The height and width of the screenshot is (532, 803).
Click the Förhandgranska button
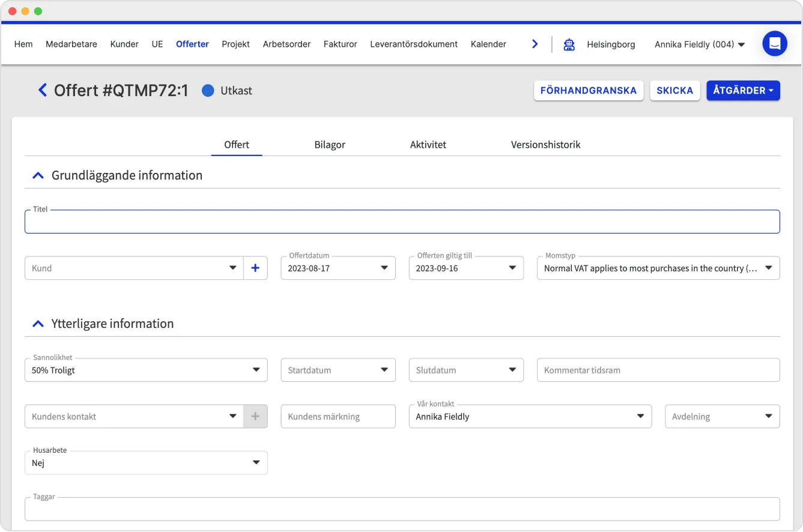(x=588, y=91)
